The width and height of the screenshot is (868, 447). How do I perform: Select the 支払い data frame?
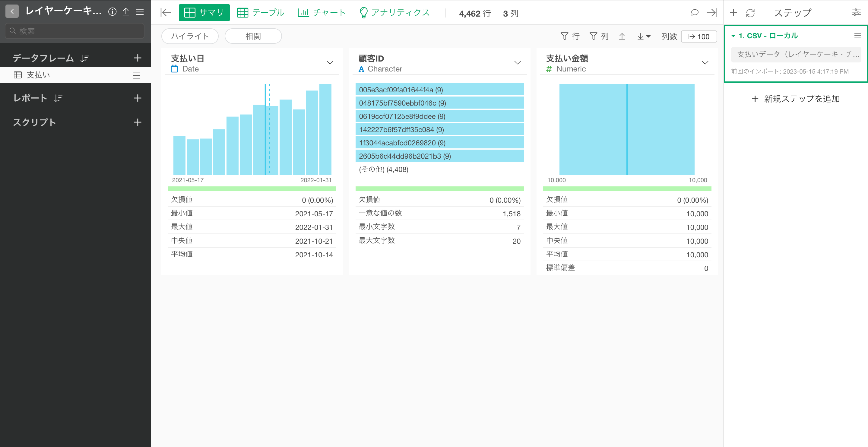[75, 75]
